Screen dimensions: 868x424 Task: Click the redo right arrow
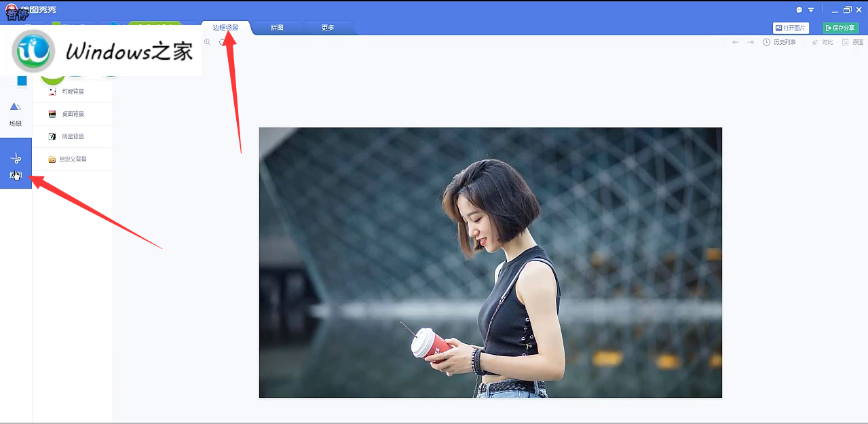click(x=751, y=42)
